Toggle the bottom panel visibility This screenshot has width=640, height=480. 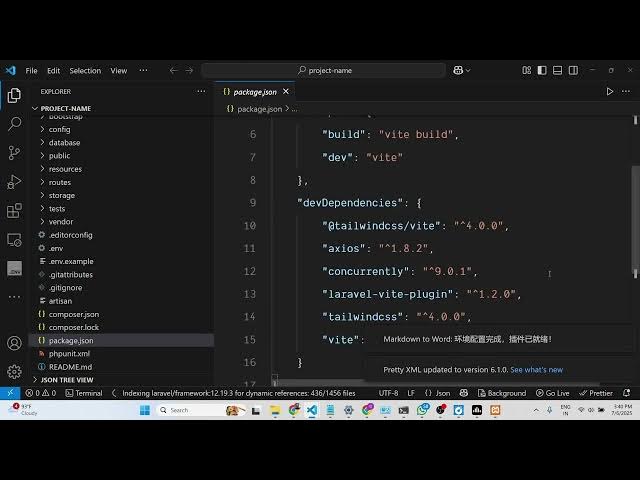558,70
